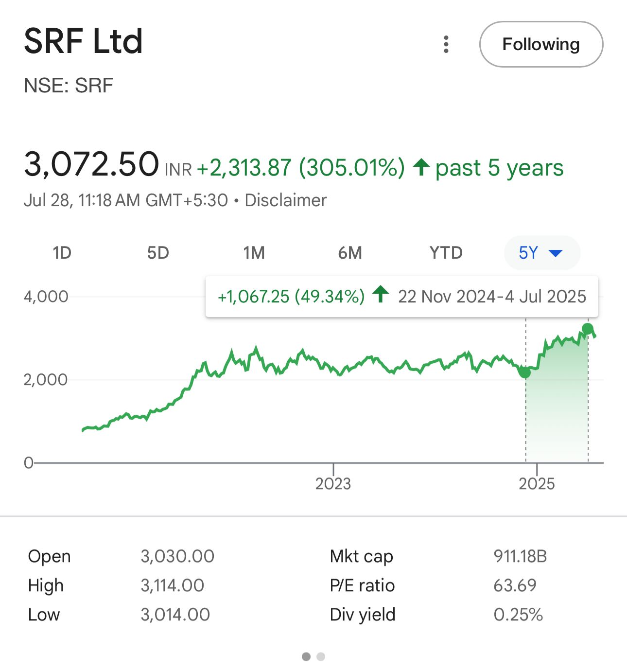627x672 pixels.
Task: Open the three-dot more options menu
Action: pyautogui.click(x=446, y=44)
